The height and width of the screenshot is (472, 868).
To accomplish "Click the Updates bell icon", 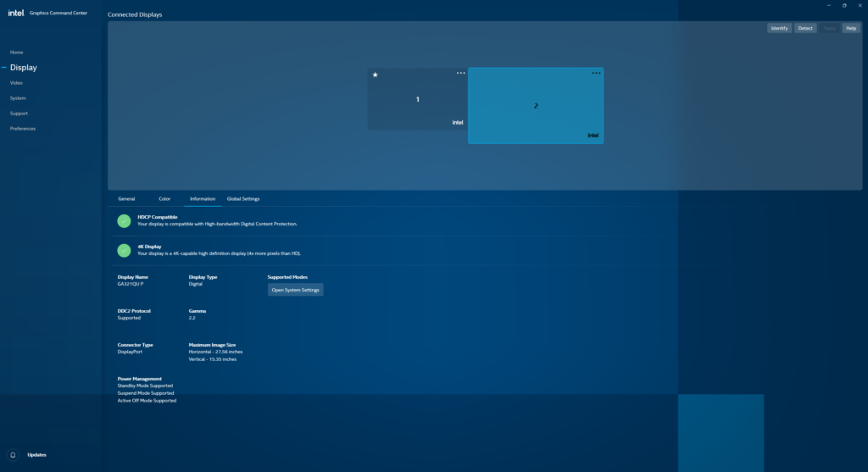I will [13, 455].
